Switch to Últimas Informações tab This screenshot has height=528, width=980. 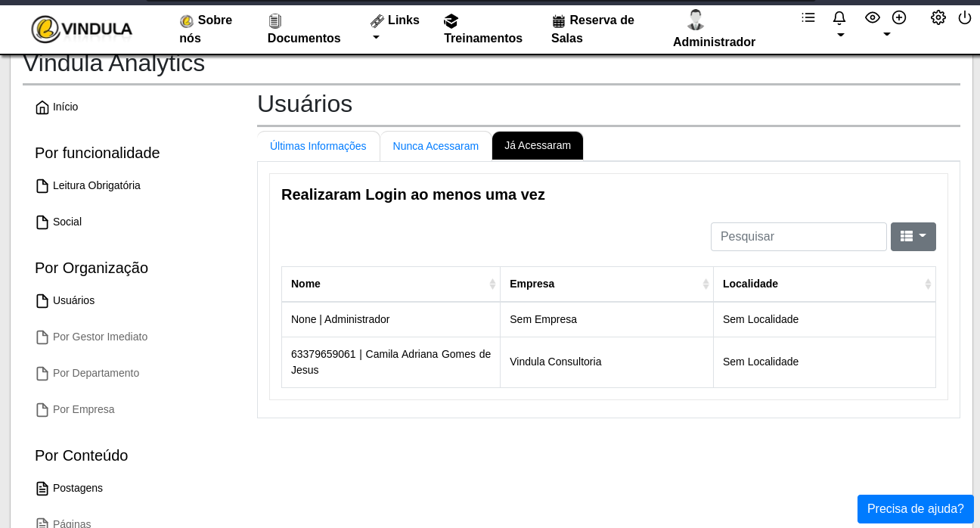click(x=318, y=146)
